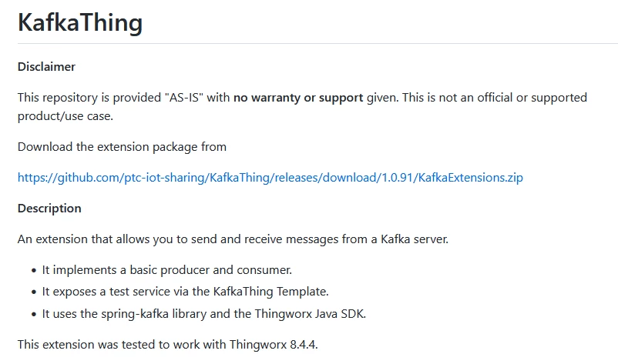
Task: Click the "Kafka server" words in description
Action: tap(415, 239)
